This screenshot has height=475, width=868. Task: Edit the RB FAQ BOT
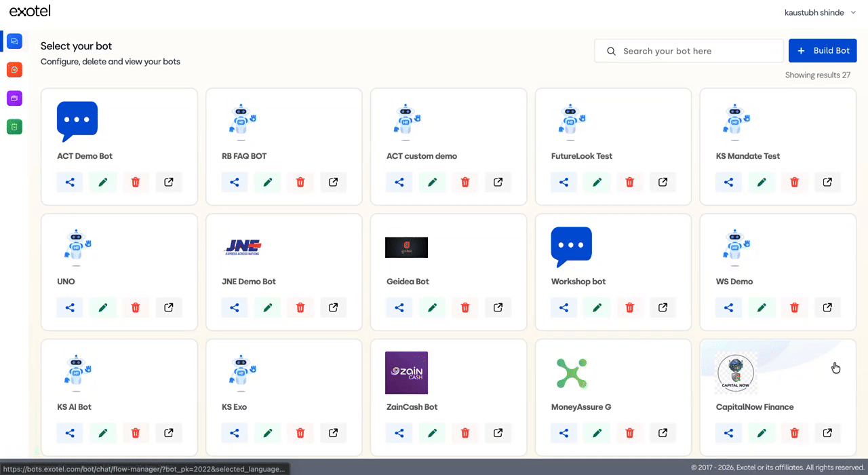[268, 182]
